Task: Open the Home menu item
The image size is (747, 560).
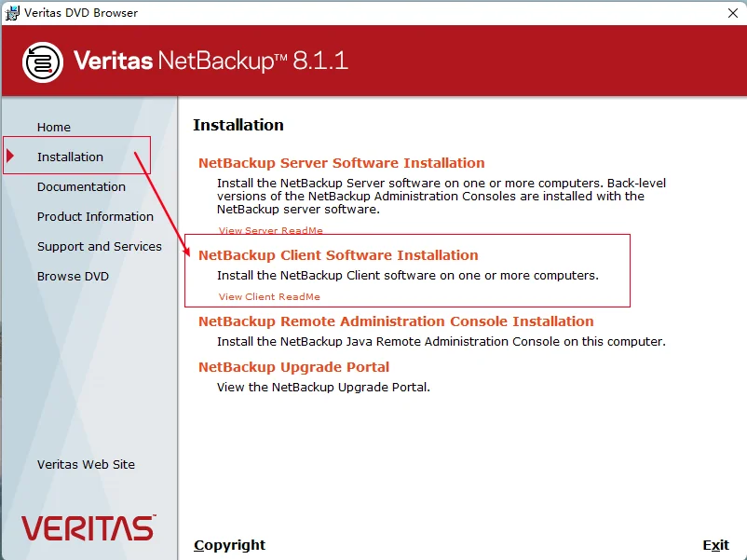Action: [x=54, y=128]
